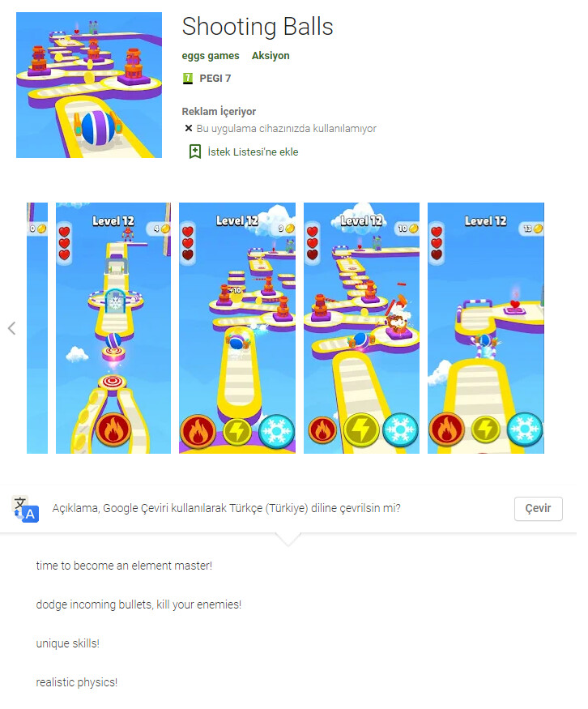The width and height of the screenshot is (588, 709).
Task: Add to wishlist via İstek Listesi'ne ekle
Action: pos(253,152)
